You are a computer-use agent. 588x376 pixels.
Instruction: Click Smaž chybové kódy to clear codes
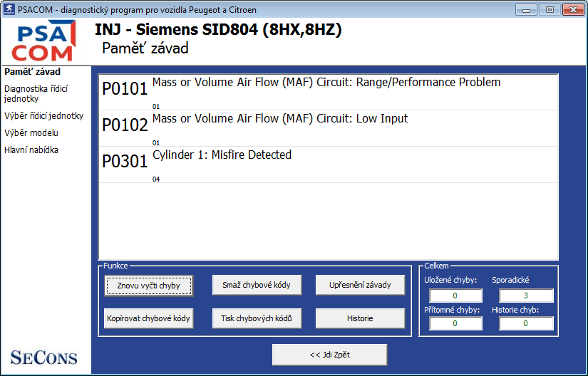(x=257, y=285)
